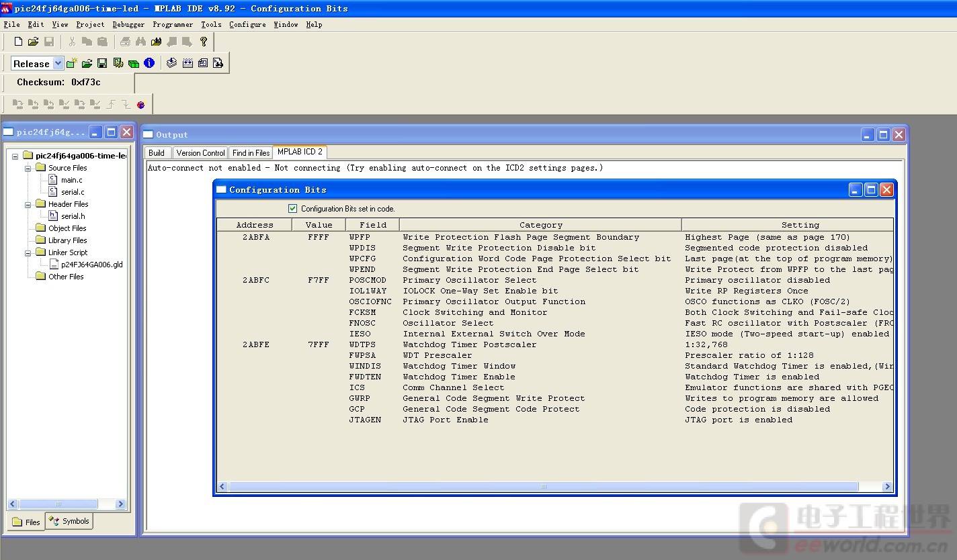Open the Tools menu
The image size is (957, 560).
click(x=211, y=24)
